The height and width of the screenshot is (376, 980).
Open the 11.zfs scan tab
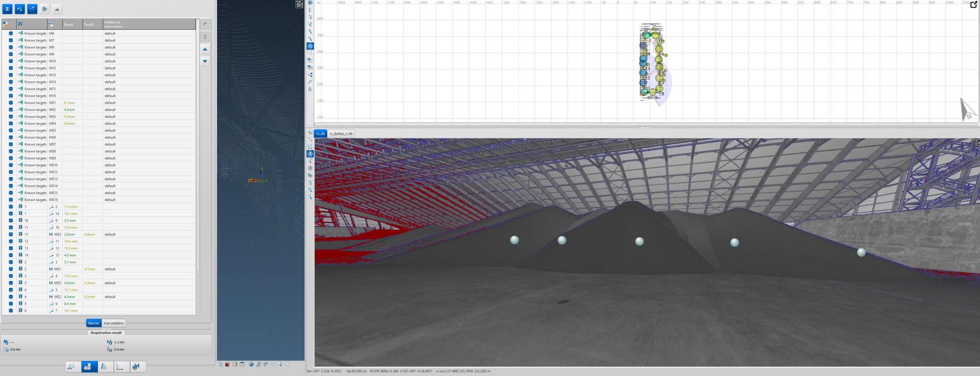pyautogui.click(x=320, y=133)
